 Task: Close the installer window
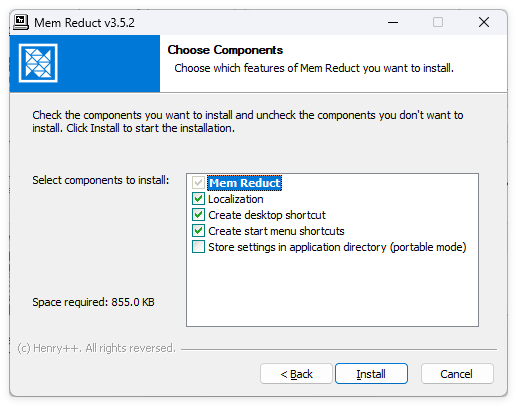click(x=484, y=22)
